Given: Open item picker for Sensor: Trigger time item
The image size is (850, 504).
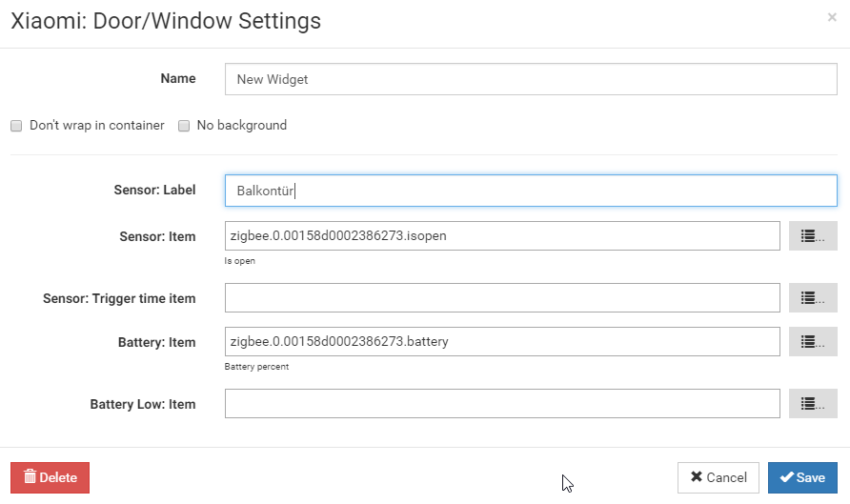Looking at the screenshot, I should [x=813, y=298].
